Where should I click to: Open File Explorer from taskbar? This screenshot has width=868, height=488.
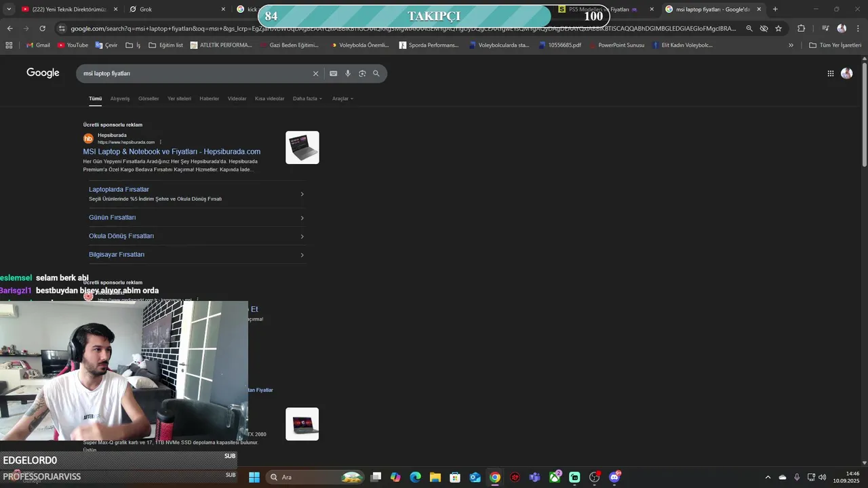[x=435, y=477]
